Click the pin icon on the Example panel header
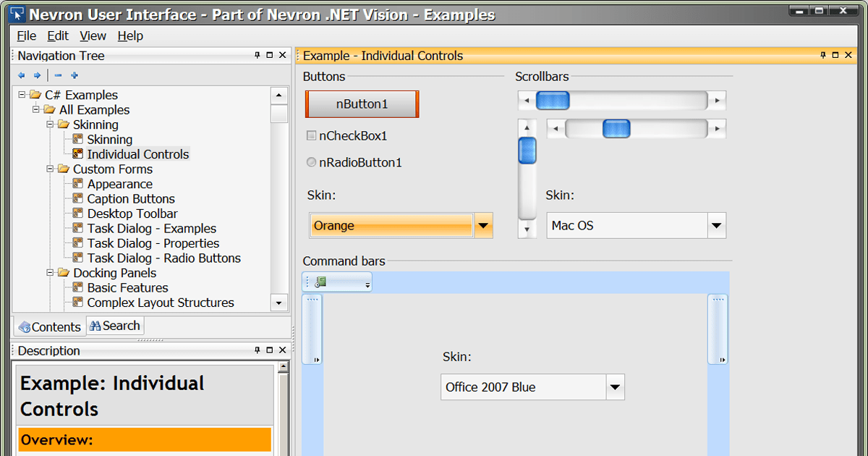868x456 pixels. pyautogui.click(x=824, y=55)
